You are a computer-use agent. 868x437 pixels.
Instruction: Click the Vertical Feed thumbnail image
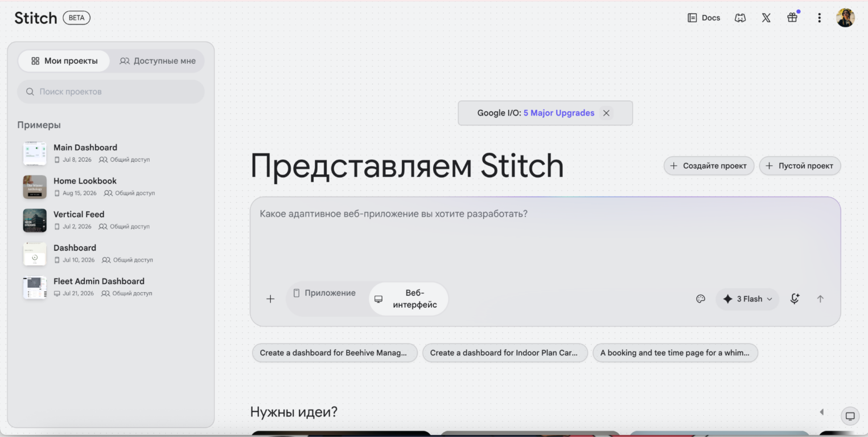(x=35, y=220)
